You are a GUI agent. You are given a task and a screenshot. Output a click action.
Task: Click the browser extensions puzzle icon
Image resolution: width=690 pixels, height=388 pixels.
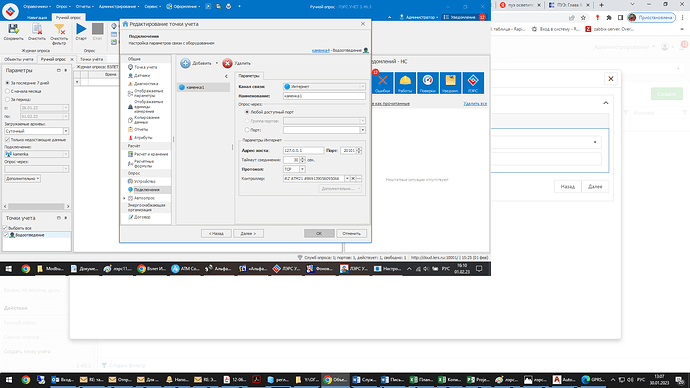pyautogui.click(x=609, y=18)
